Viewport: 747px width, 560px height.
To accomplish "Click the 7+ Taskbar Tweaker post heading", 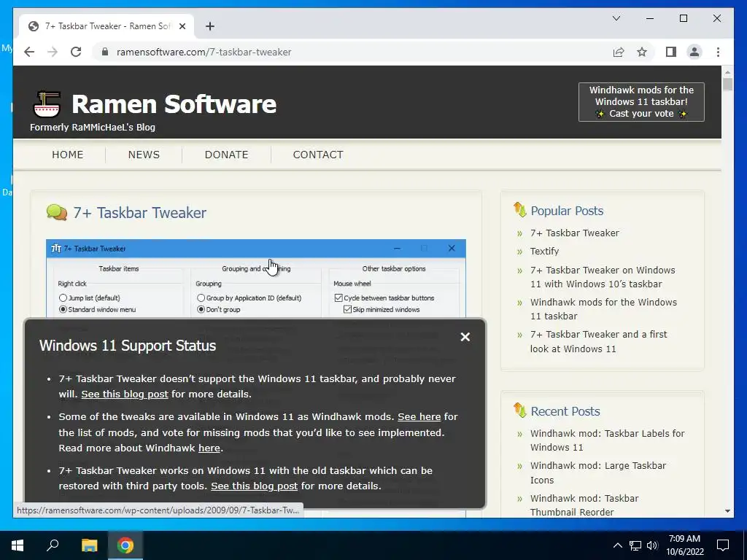I will coord(139,213).
